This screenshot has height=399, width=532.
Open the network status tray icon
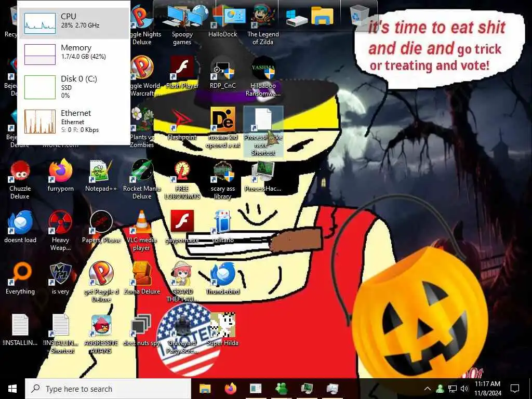coord(453,389)
